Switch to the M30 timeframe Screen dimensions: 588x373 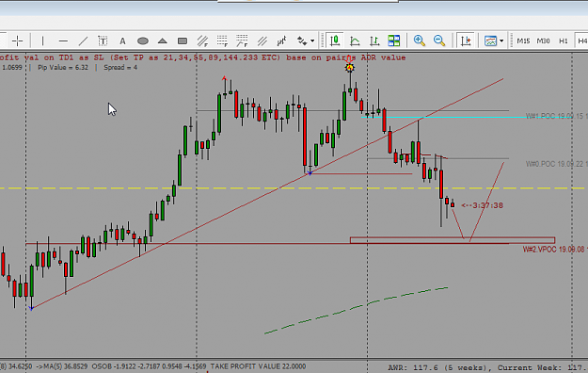click(543, 41)
